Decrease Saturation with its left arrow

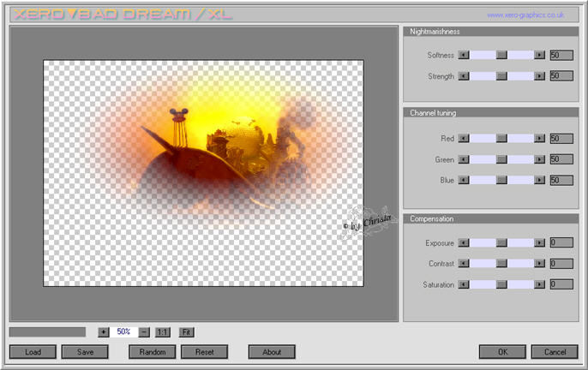pyautogui.click(x=464, y=284)
